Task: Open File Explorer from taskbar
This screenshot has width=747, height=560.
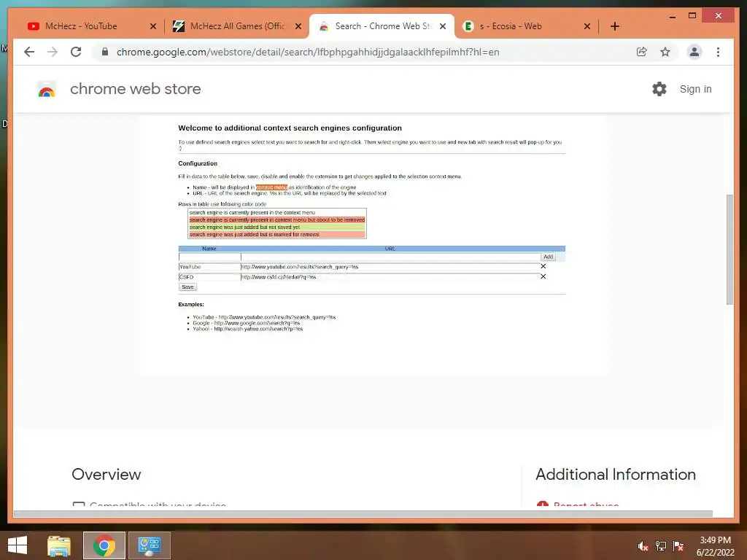Action: (x=59, y=545)
